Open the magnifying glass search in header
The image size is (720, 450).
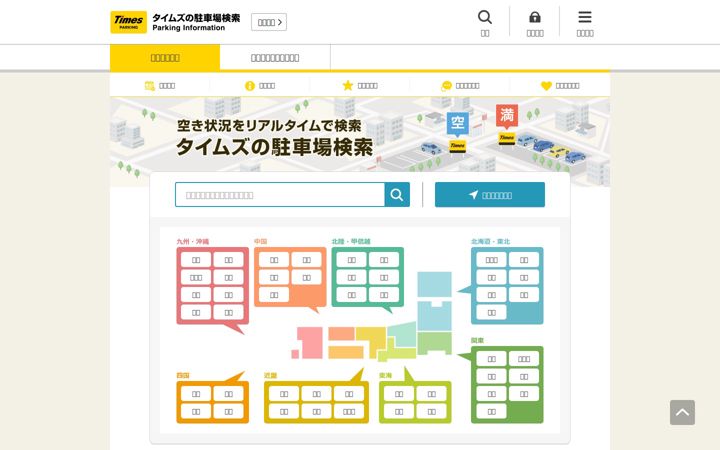point(485,23)
